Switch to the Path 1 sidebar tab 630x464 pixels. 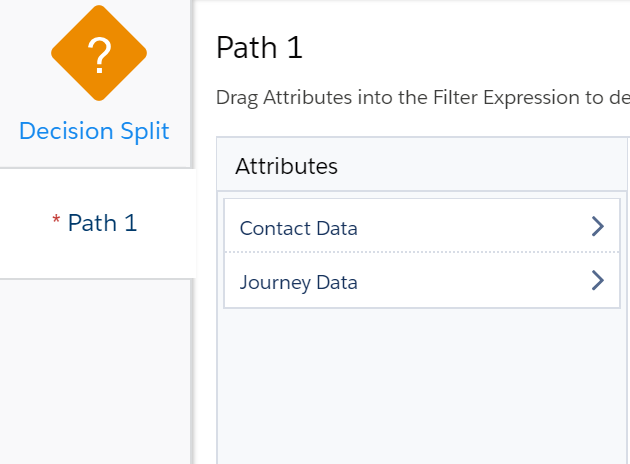(x=98, y=223)
